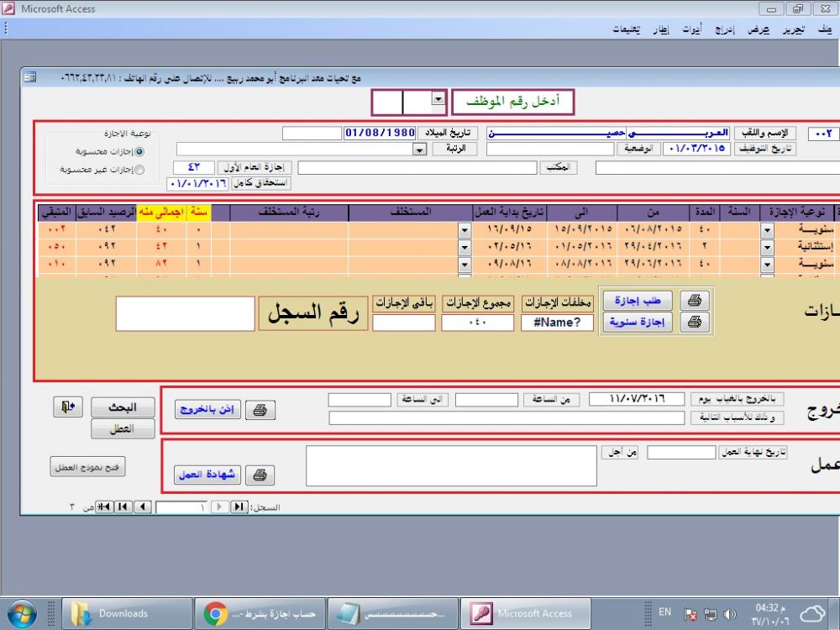Open leave type dropdown in first سنوية row
This screenshot has width=840, height=630.
pos(767,229)
